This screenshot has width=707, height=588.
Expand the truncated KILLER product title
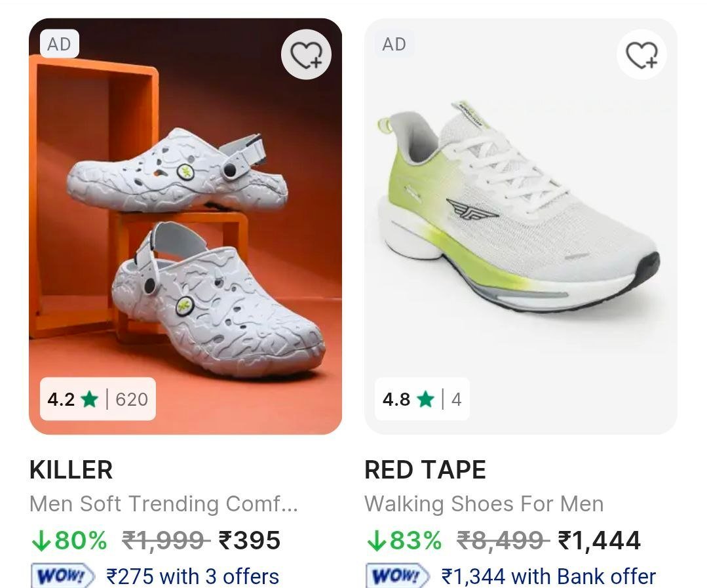point(164,505)
